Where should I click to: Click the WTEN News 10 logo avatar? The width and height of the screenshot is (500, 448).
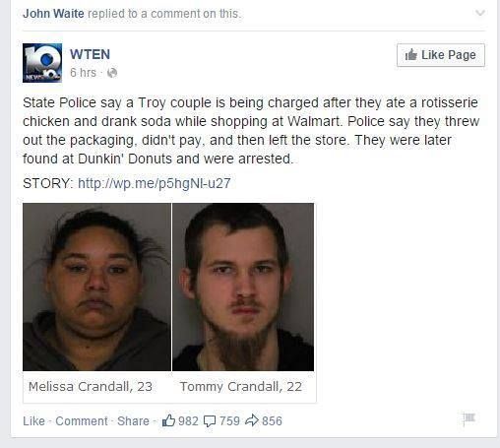[x=42, y=63]
